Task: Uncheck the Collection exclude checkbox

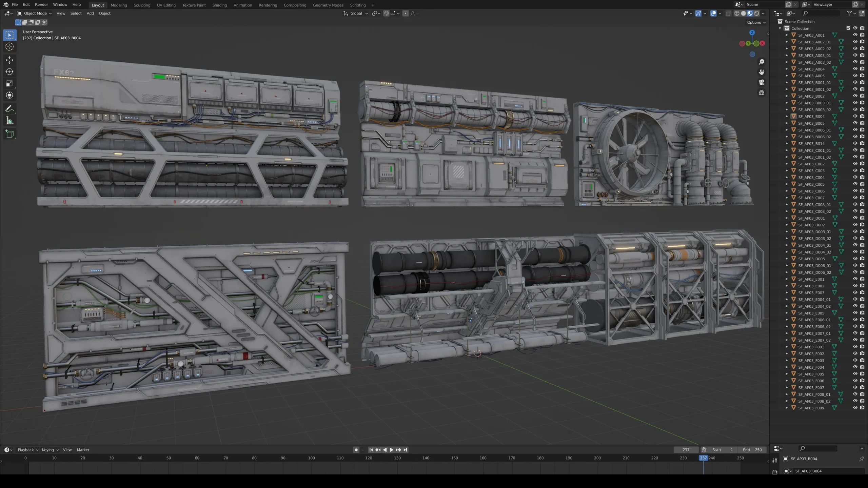Action: pos(848,28)
